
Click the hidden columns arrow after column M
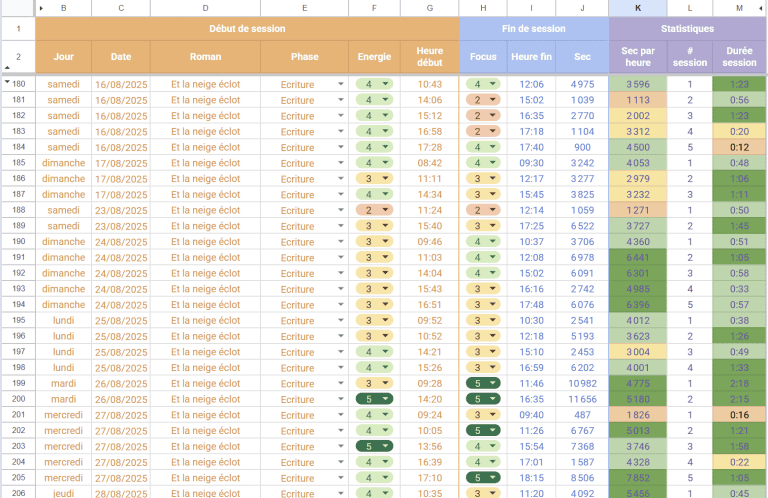point(760,8)
